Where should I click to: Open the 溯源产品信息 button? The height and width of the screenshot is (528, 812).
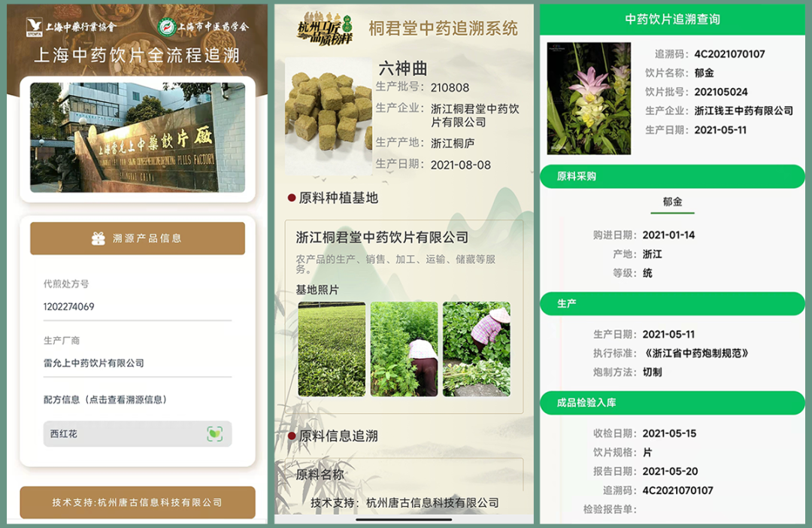(x=138, y=238)
